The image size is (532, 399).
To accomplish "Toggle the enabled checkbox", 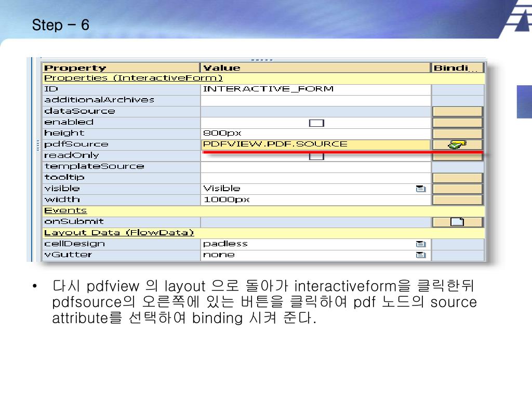I will pos(316,123).
